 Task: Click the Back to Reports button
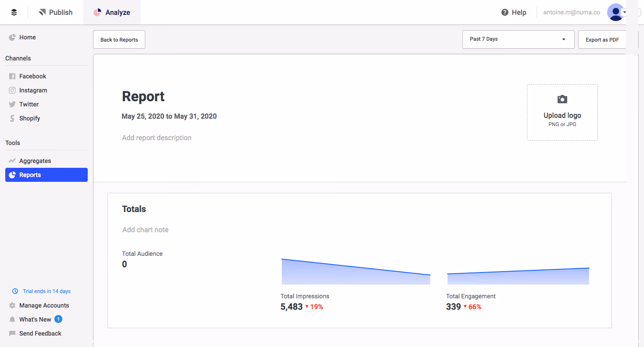click(119, 39)
